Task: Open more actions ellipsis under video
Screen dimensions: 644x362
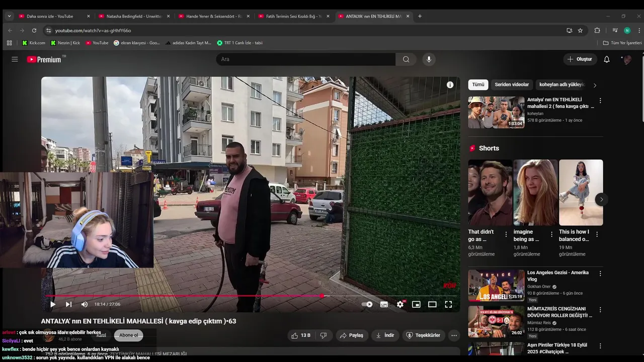Action: tap(454, 335)
